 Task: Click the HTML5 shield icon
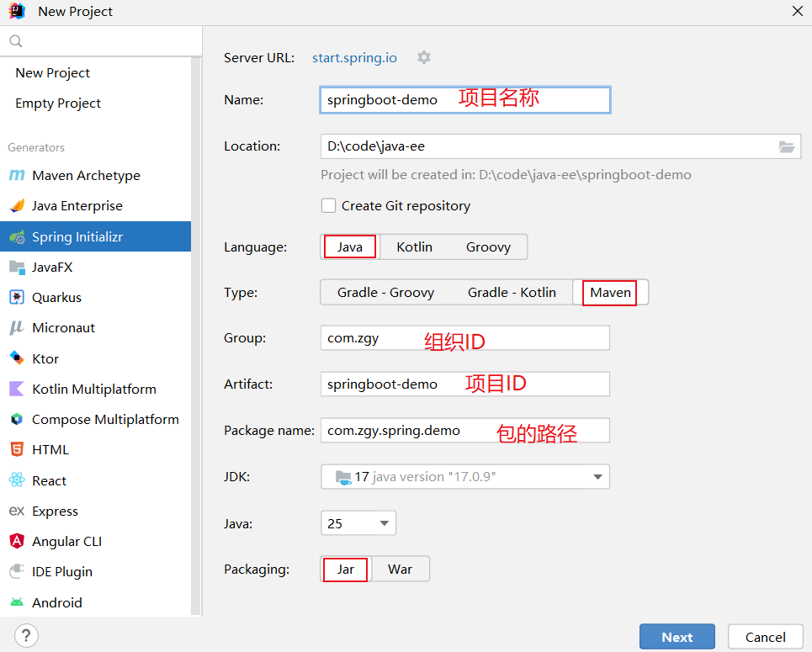point(17,449)
